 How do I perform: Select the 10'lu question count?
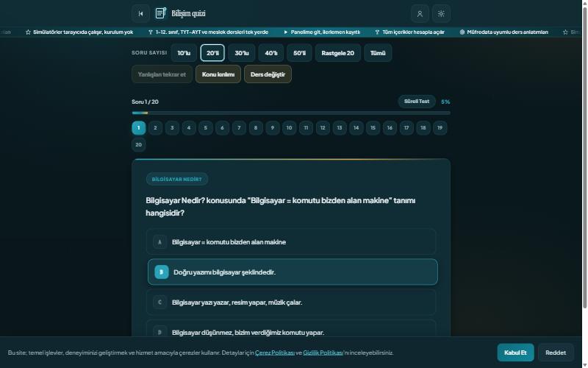pos(184,53)
